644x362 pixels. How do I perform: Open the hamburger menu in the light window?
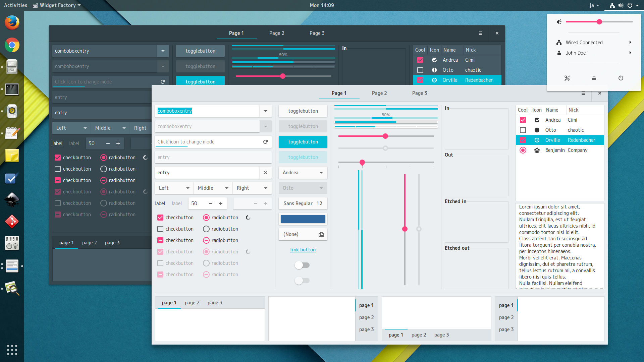pos(583,93)
